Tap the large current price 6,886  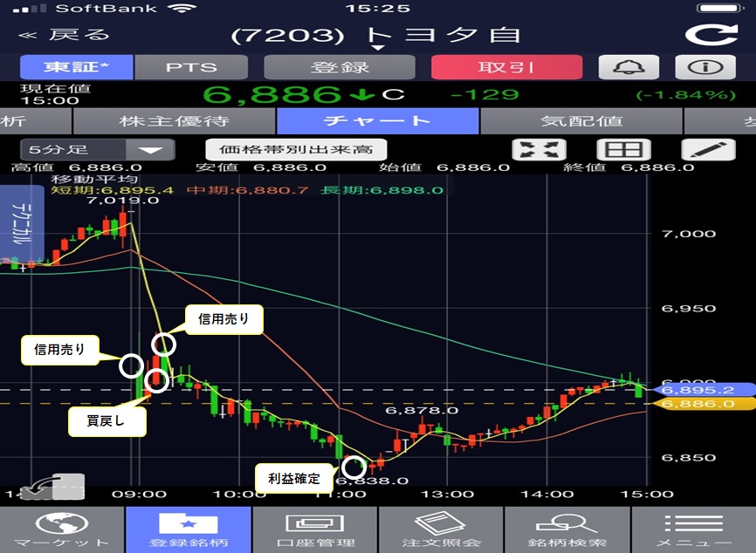click(x=271, y=94)
